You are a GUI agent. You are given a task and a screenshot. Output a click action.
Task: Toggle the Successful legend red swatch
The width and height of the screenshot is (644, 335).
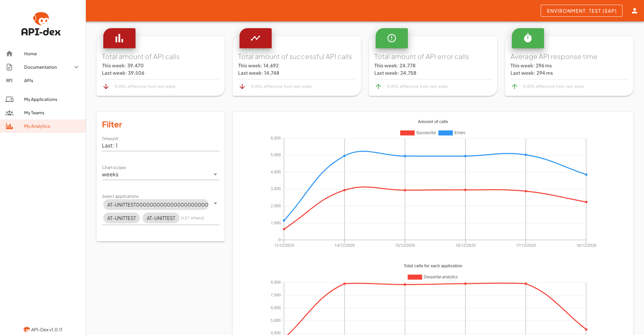pos(407,133)
